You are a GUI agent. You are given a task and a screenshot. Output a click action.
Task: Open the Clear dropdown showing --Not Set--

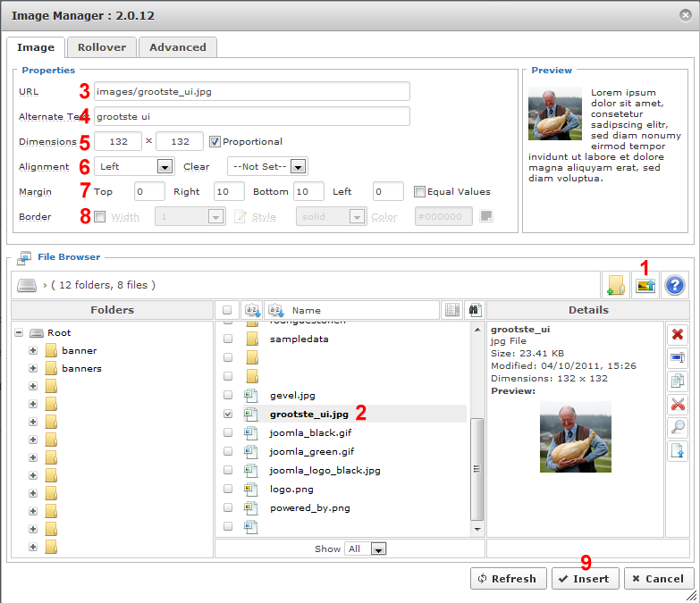click(x=267, y=166)
